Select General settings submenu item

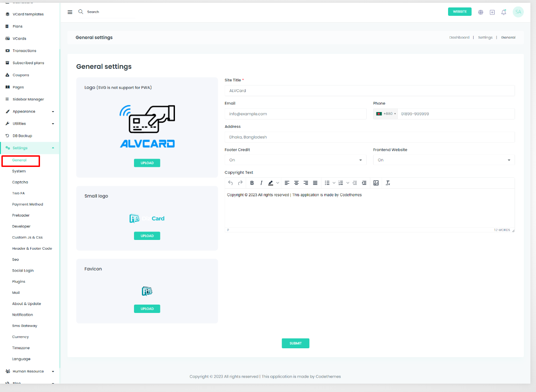[x=19, y=160]
